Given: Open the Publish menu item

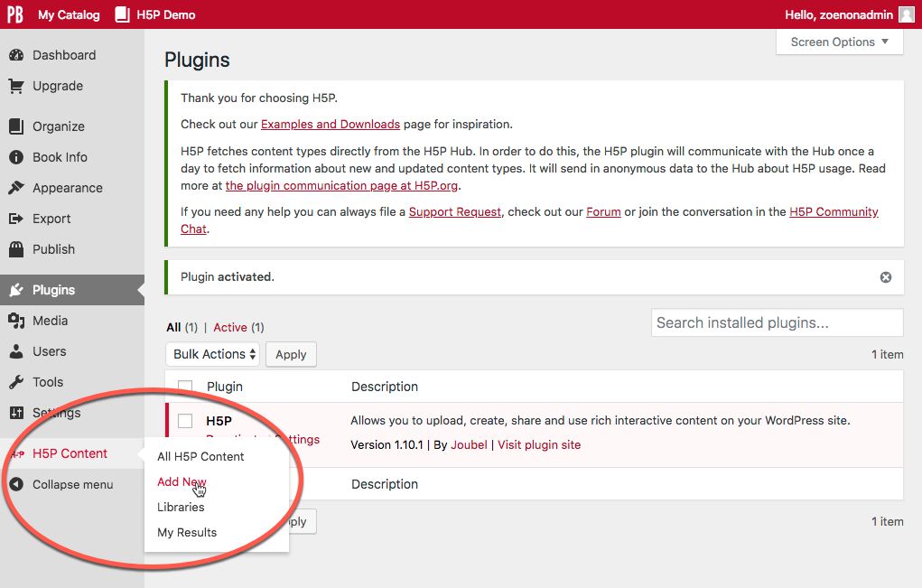Looking at the screenshot, I should pyautogui.click(x=53, y=249).
